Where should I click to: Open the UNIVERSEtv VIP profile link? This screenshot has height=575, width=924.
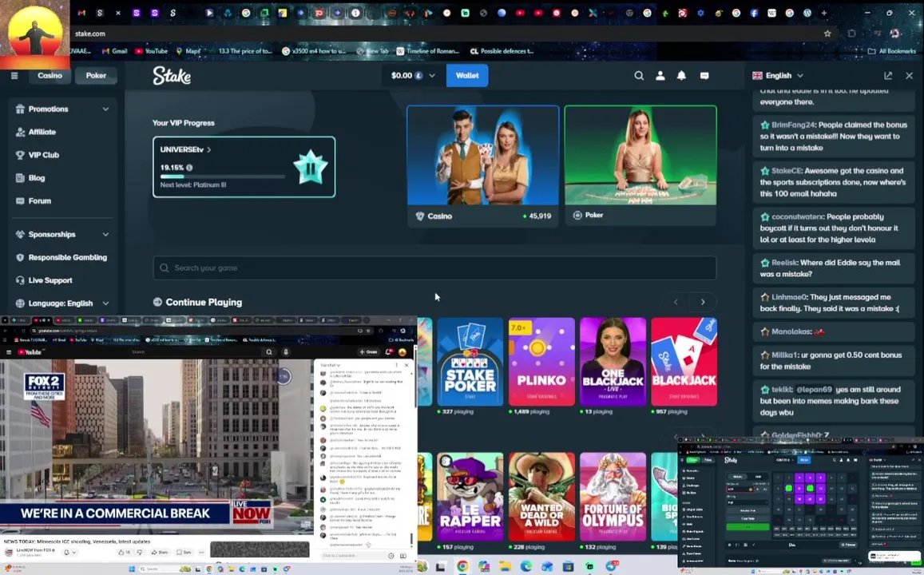(x=185, y=149)
